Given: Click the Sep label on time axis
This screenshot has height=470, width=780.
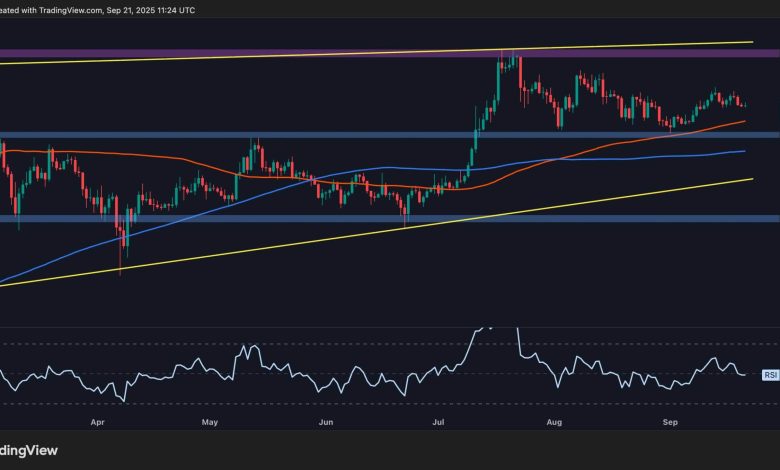Looking at the screenshot, I should pyautogui.click(x=670, y=422).
